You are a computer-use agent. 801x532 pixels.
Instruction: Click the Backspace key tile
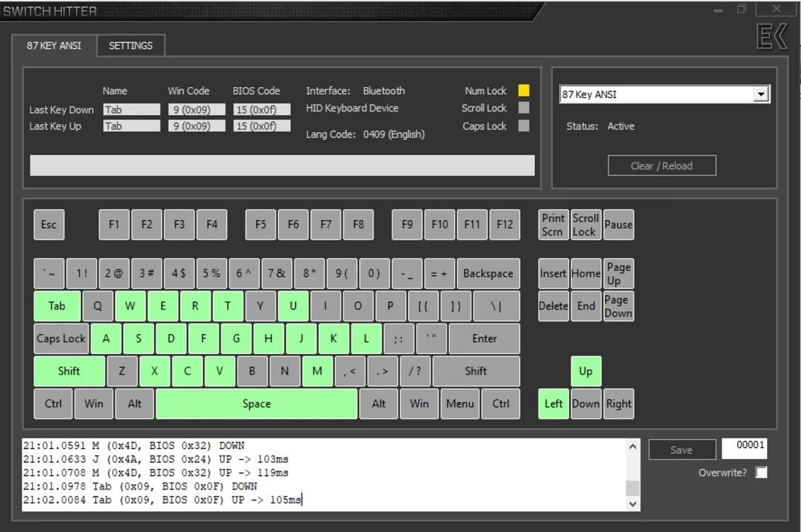point(488,274)
